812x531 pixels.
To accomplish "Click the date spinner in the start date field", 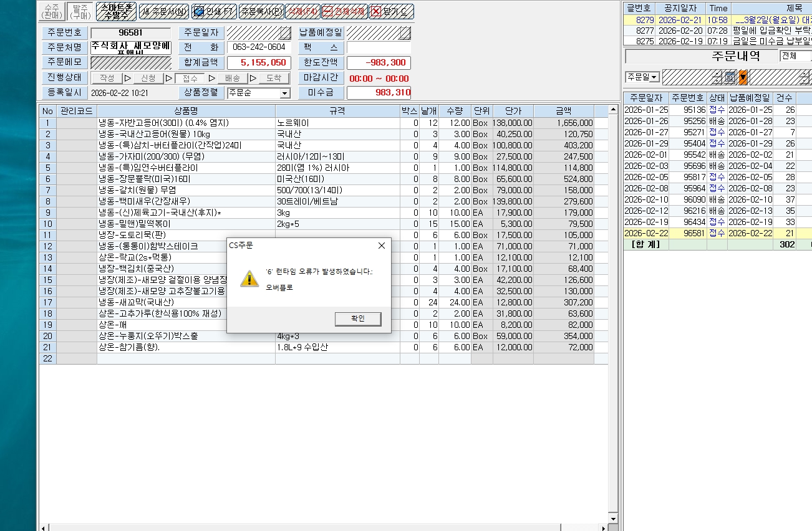I will click(718, 77).
